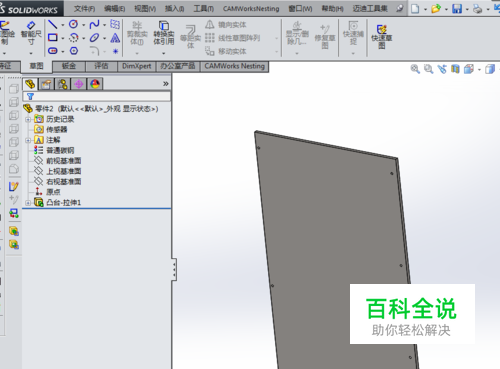
Task: Open the Save icon dropdown arrow
Action: pyautogui.click(x=467, y=9)
